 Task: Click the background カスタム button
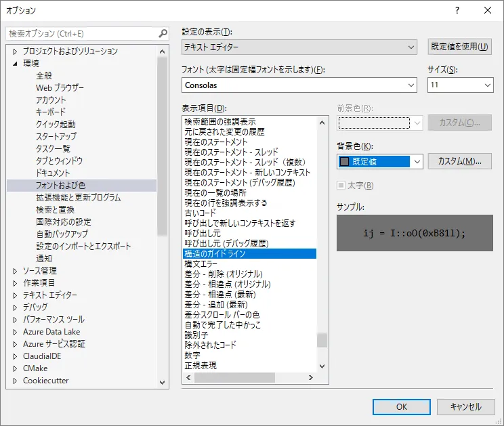point(460,161)
